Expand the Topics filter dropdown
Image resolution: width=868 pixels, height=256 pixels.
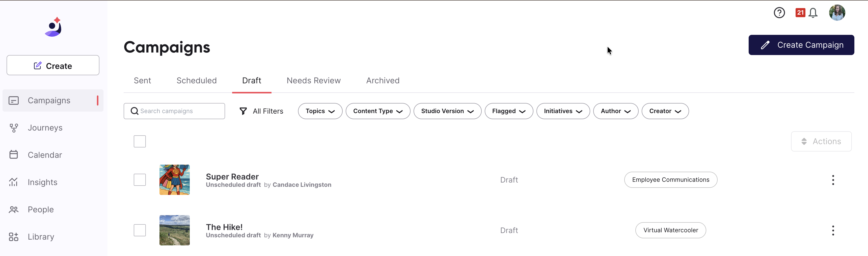320,111
